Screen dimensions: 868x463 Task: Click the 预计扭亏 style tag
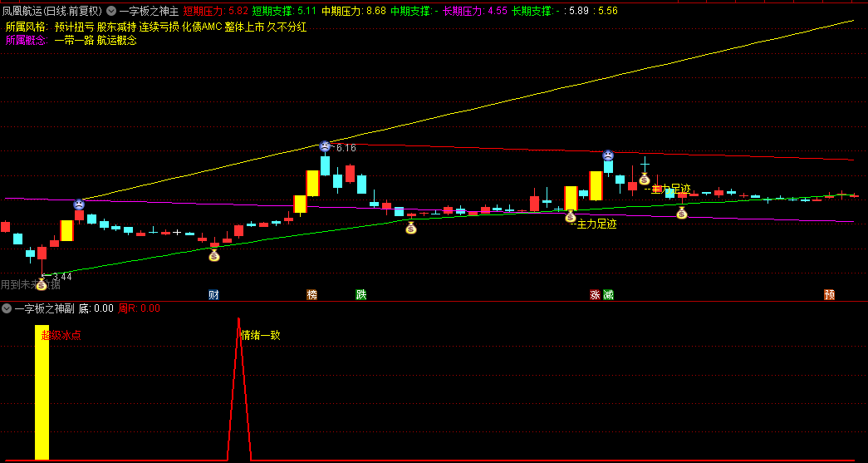[x=74, y=27]
